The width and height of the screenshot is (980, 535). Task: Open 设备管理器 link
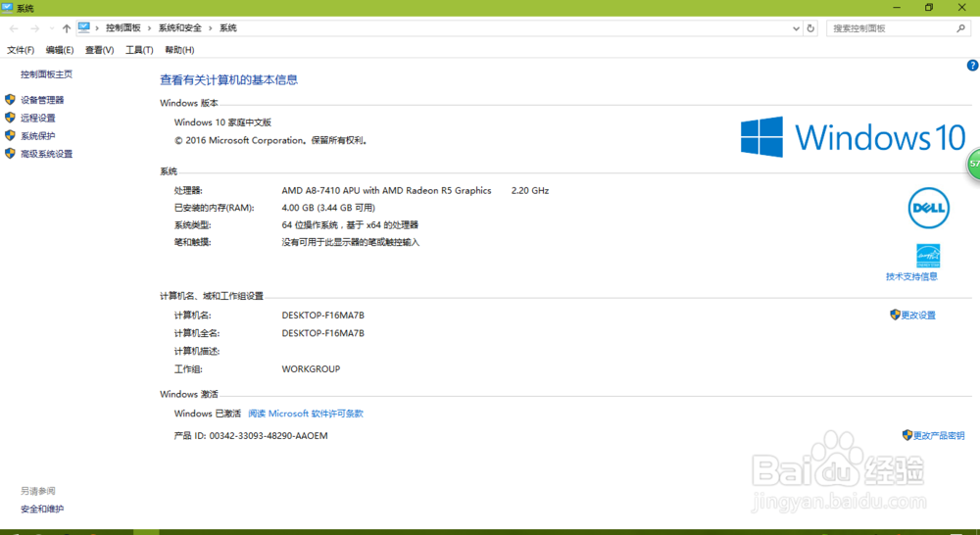[42, 100]
